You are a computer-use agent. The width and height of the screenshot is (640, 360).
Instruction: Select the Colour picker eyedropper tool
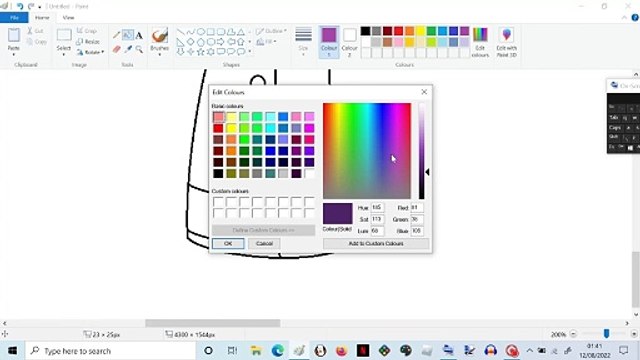click(x=128, y=49)
